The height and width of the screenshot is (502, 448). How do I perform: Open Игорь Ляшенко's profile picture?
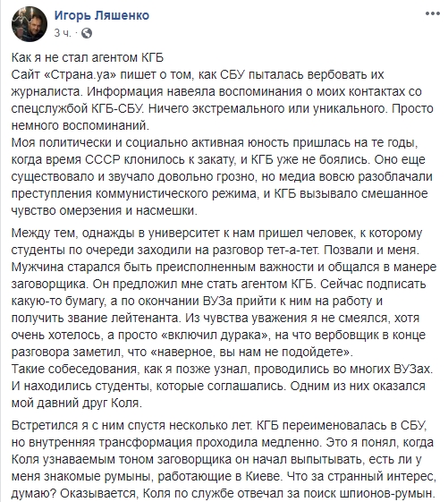click(30, 23)
